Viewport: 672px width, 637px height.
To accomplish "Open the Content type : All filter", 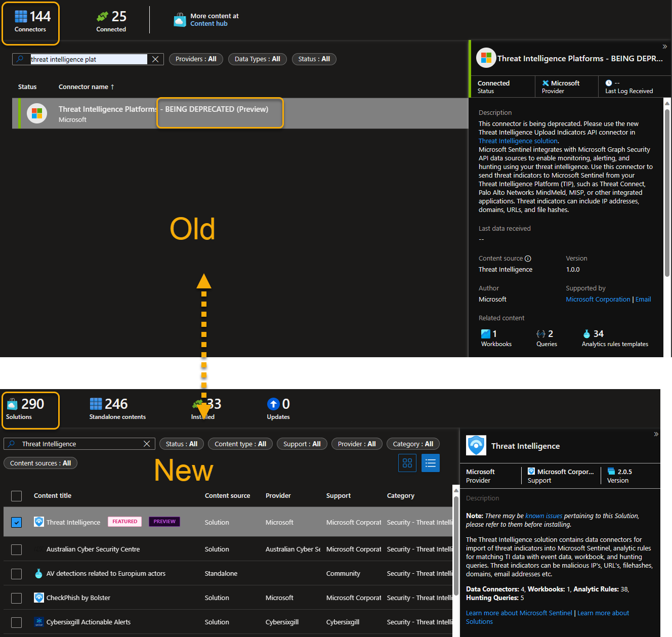I will [x=240, y=444].
